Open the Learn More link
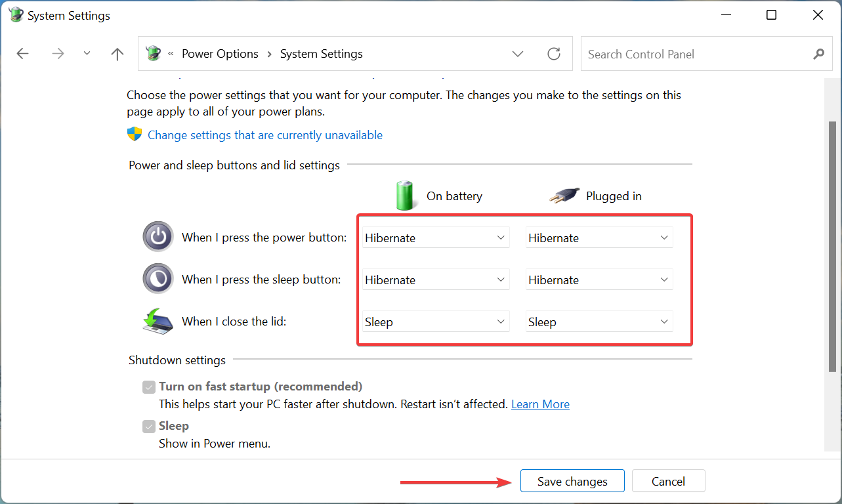The image size is (842, 504). [540, 404]
